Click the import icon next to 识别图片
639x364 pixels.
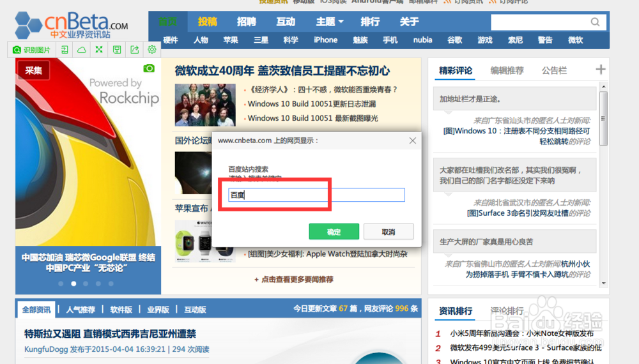65,50
